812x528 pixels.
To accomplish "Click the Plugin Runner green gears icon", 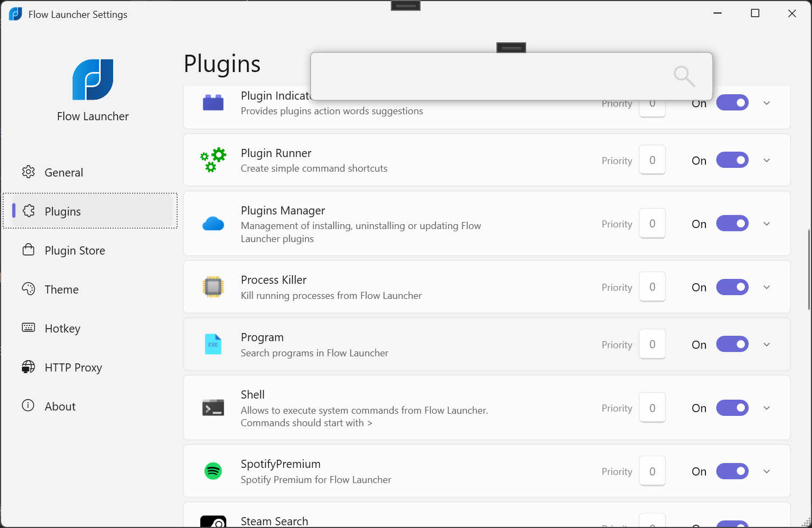I will point(213,160).
